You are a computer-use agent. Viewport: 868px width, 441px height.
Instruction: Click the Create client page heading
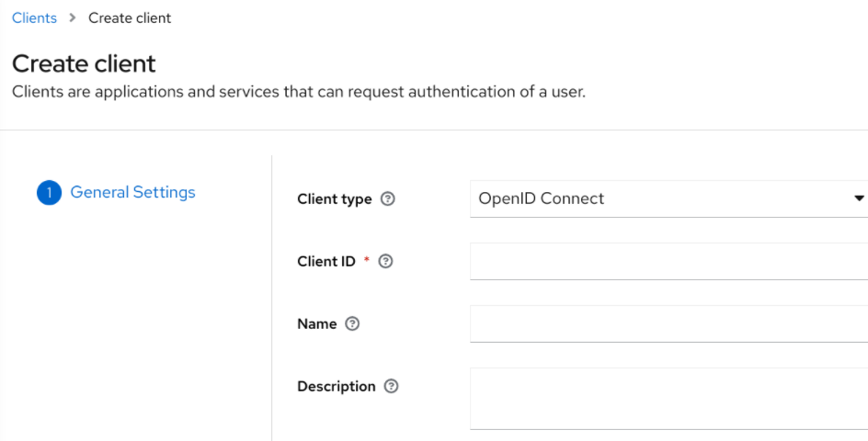pyautogui.click(x=84, y=63)
